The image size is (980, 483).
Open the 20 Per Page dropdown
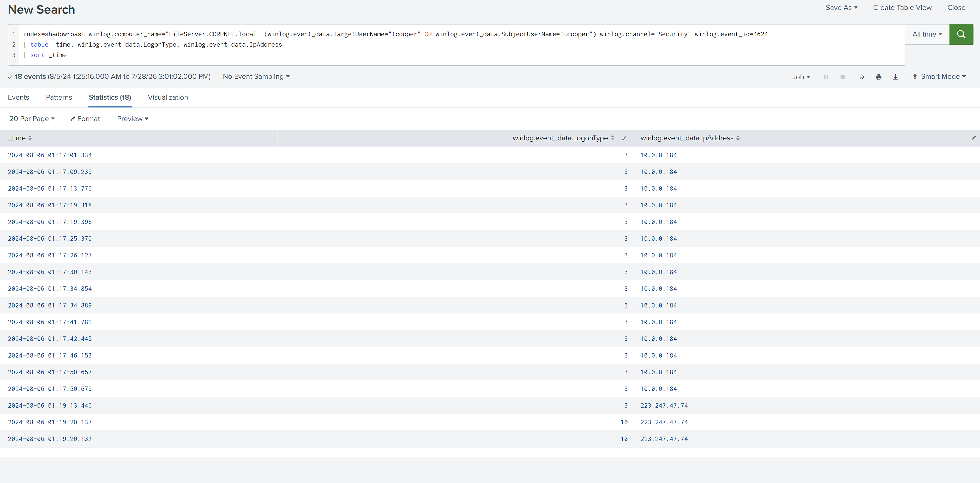(x=32, y=119)
